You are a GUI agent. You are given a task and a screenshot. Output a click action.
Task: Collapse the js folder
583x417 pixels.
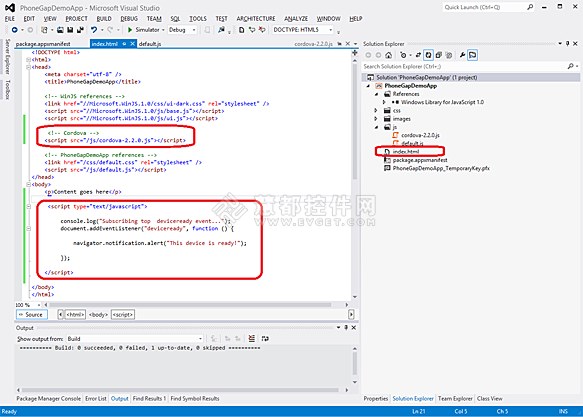point(377,127)
